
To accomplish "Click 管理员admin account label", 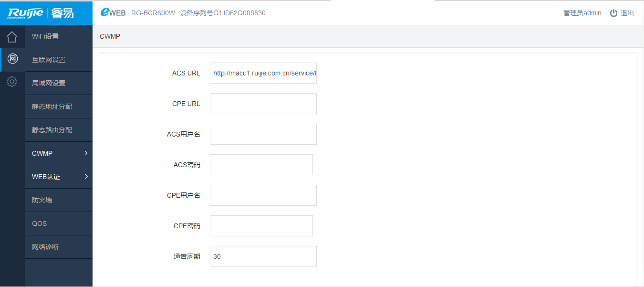I will [x=582, y=13].
